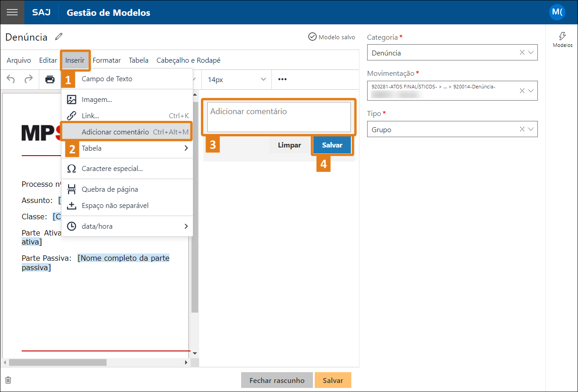This screenshot has width=578, height=392.
Task: Click the trash icon to delete draft
Action: 8,380
